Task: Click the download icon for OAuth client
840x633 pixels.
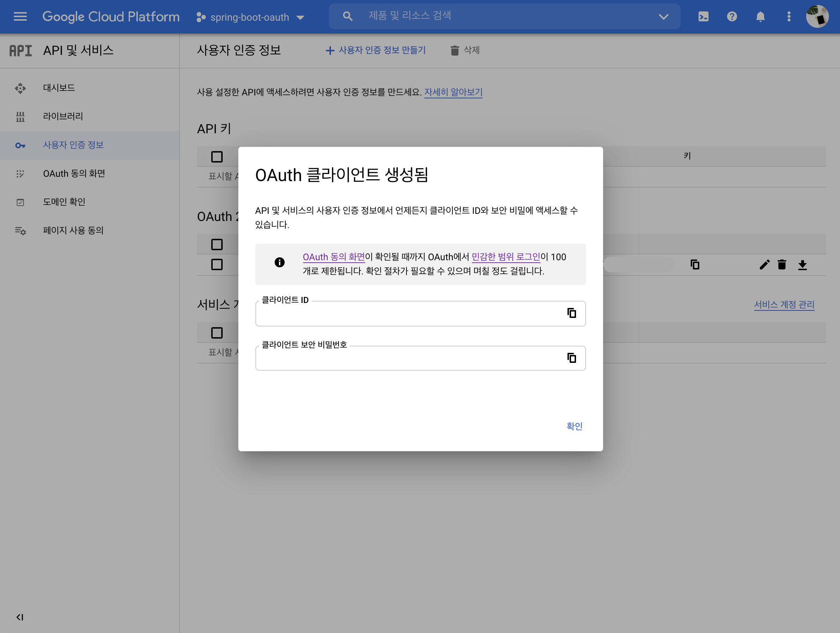Action: [x=802, y=265]
